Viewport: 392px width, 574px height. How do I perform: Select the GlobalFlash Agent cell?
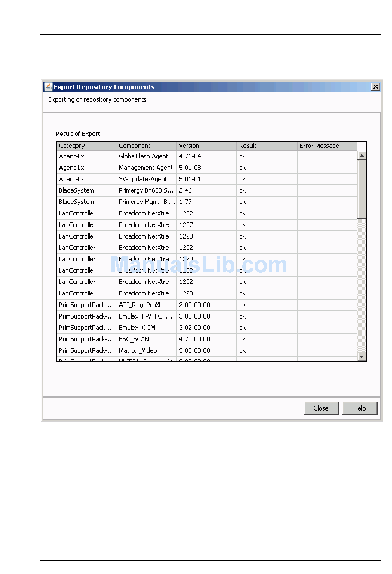click(x=146, y=156)
